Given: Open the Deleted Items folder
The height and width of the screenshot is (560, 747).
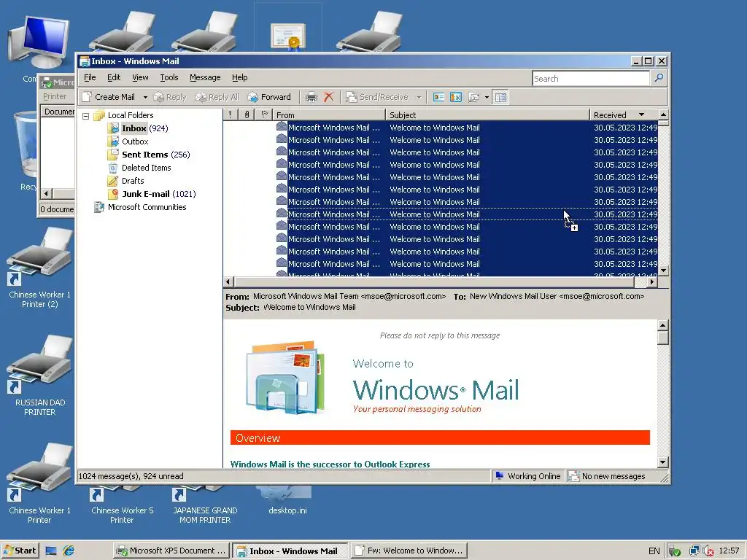Looking at the screenshot, I should click(139, 168).
